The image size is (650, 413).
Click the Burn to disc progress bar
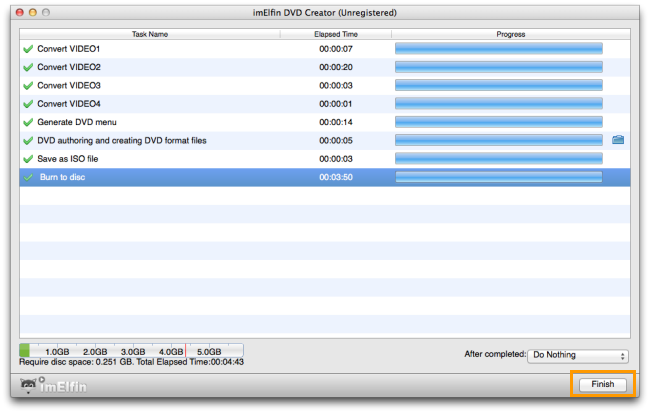click(499, 177)
